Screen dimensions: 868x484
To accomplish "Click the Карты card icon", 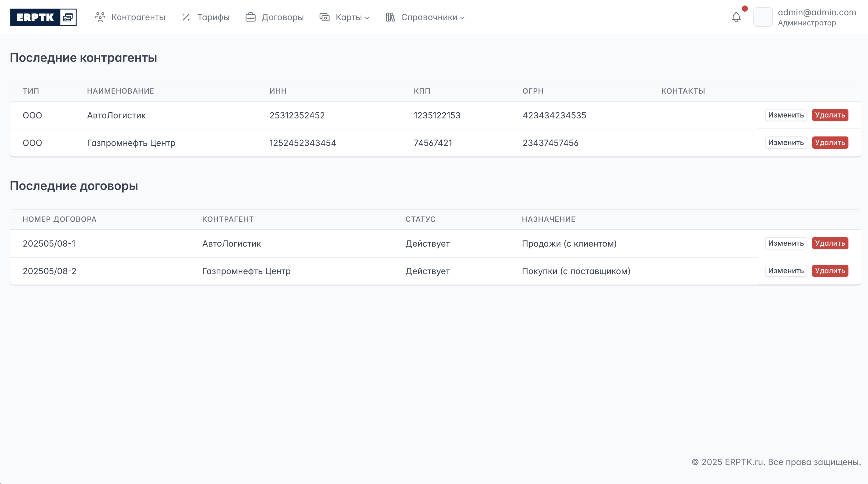I will tap(325, 17).
